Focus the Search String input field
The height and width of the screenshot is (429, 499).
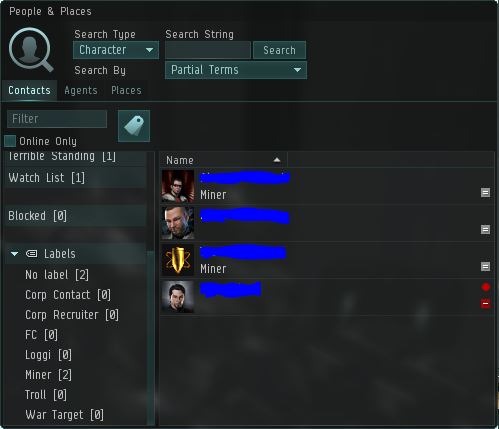(x=208, y=50)
